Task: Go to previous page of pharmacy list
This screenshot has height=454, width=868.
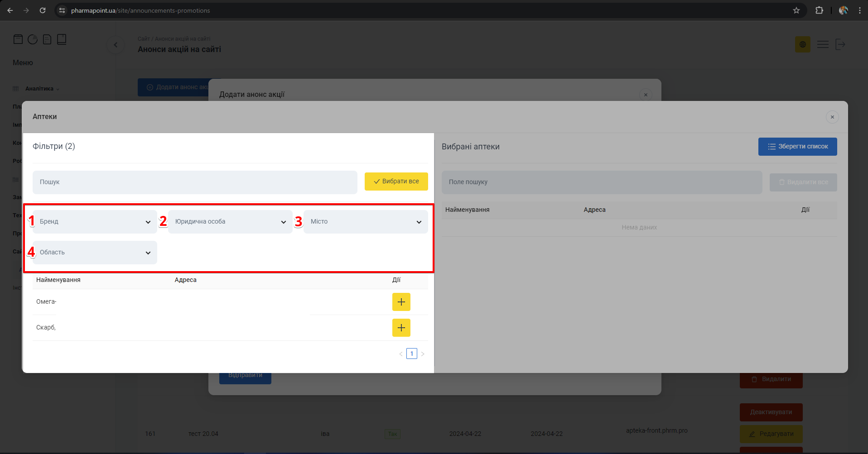Action: coord(400,354)
